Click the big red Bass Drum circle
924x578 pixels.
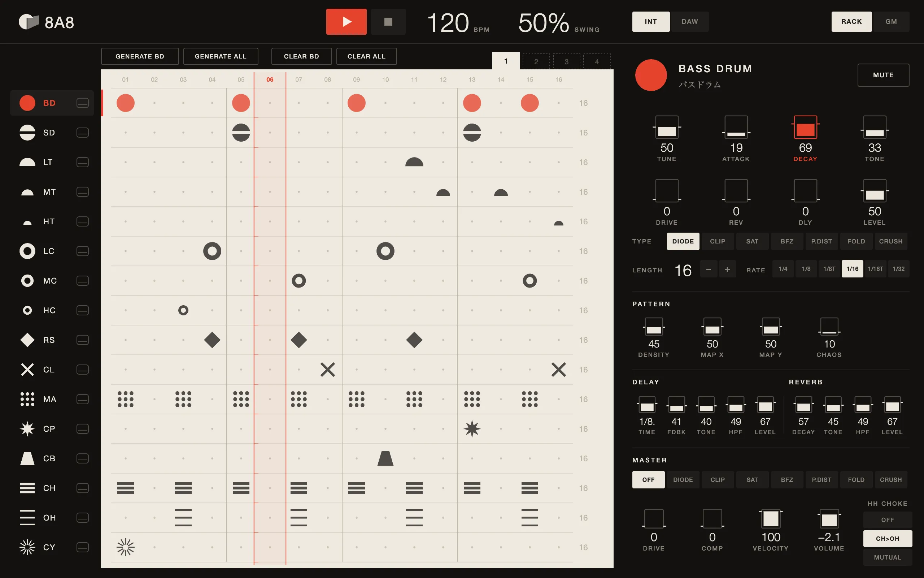(651, 75)
